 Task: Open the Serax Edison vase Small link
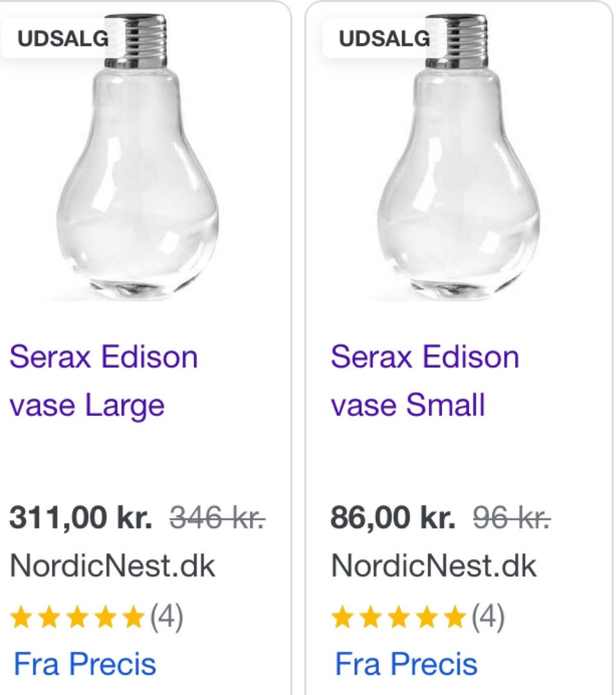coord(424,381)
